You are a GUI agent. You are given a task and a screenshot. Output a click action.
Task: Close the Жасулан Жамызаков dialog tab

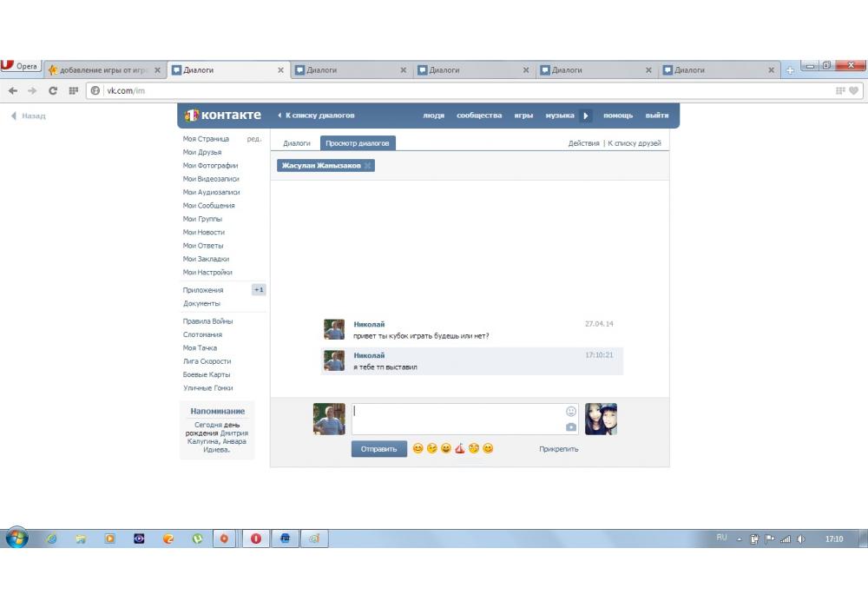pyautogui.click(x=367, y=165)
